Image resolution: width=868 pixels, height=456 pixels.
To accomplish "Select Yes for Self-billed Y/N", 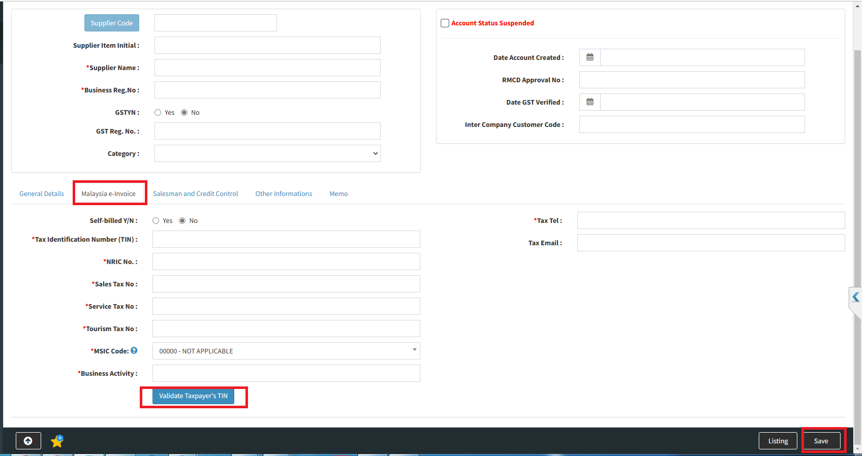I will pyautogui.click(x=156, y=221).
